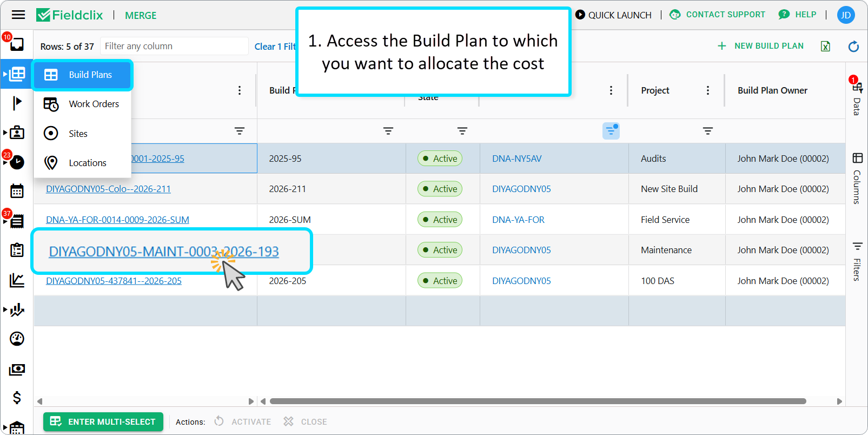
Task: Click Quick Launch in the top bar
Action: [x=613, y=15]
